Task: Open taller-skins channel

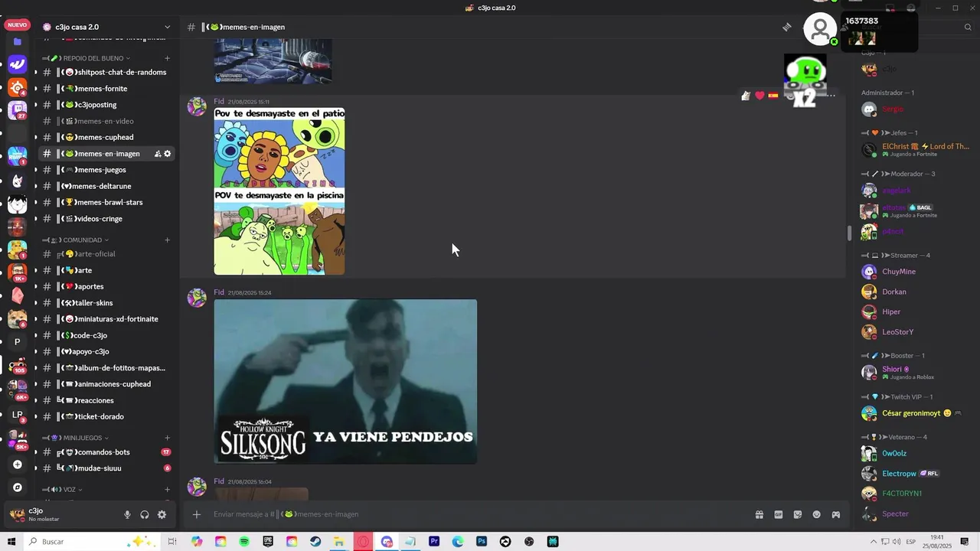Action: pos(106,303)
